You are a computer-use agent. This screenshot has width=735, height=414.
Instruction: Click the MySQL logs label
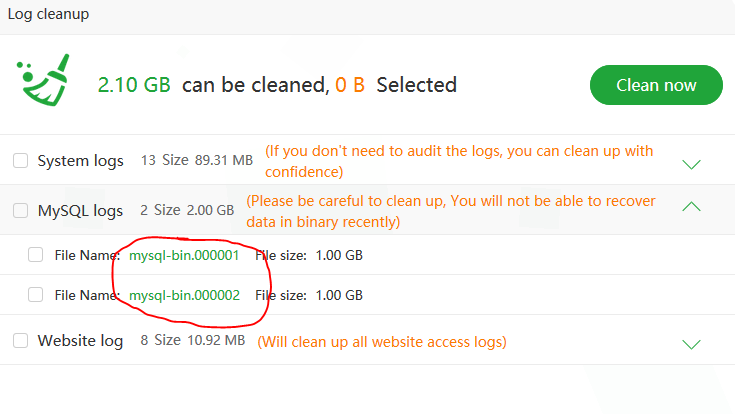[x=80, y=210]
